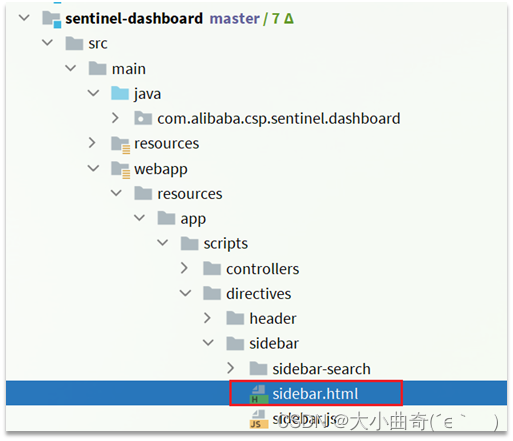Click the webapp folder icon
This screenshot has width=513, height=441.
click(x=121, y=170)
